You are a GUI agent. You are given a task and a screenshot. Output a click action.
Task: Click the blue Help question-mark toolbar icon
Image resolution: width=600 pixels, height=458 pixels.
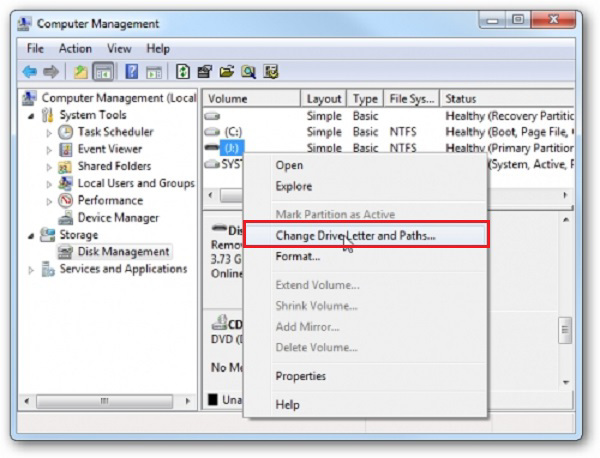(x=131, y=71)
